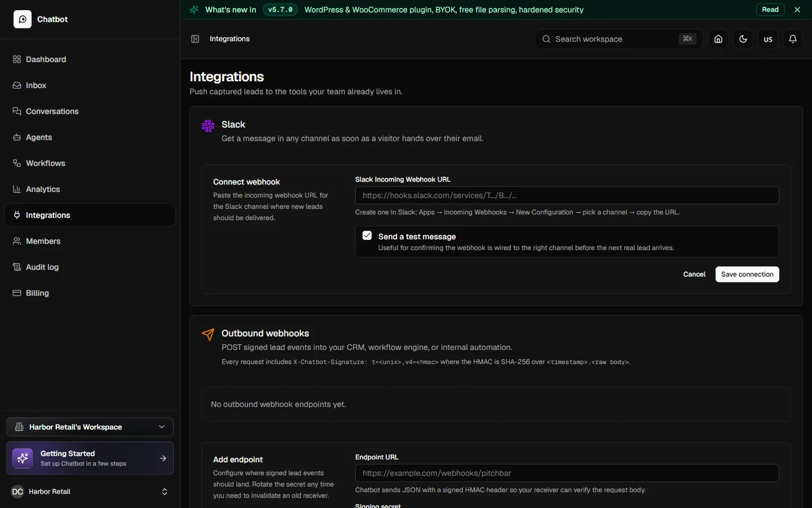Click the workspace building icon

click(19, 427)
